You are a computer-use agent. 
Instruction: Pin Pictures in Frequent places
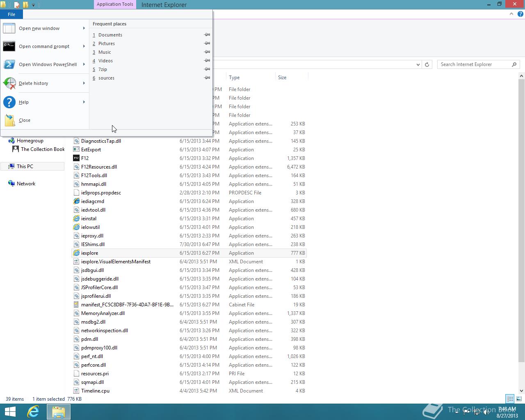207,43
